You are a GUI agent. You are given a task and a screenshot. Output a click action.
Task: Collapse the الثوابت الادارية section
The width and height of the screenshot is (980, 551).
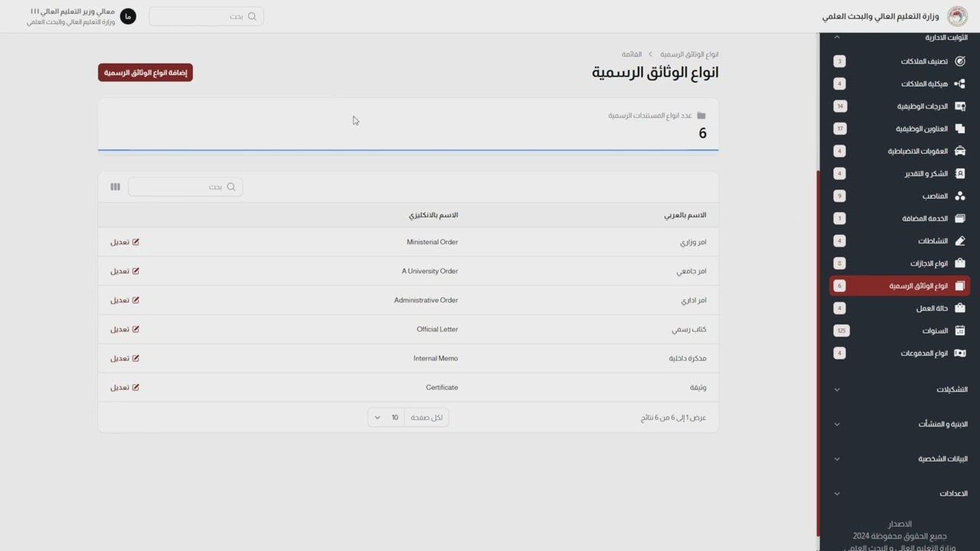(837, 37)
